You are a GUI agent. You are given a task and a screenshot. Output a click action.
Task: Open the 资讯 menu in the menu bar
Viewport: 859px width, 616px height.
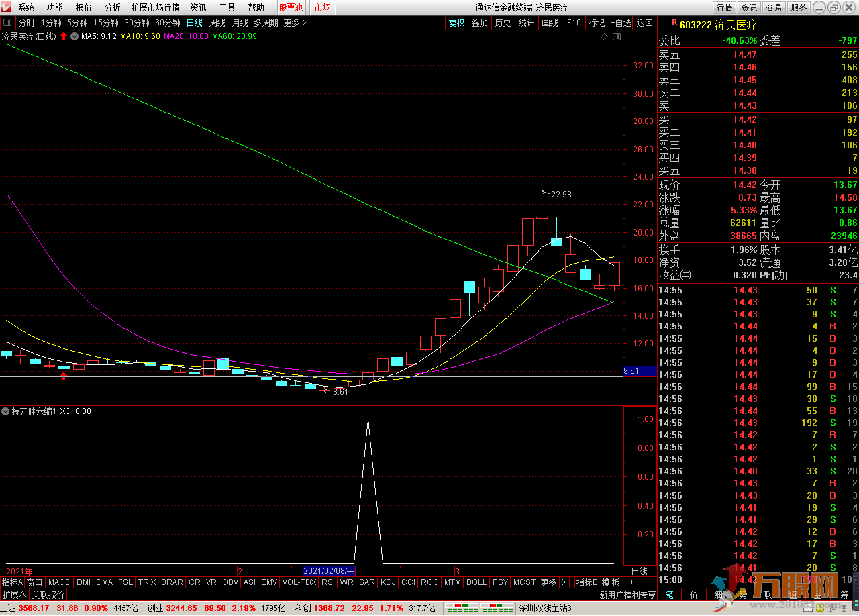click(198, 8)
